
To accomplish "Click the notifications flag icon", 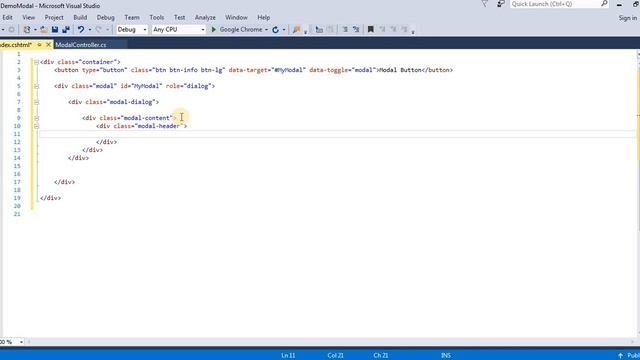I will tap(484, 4).
